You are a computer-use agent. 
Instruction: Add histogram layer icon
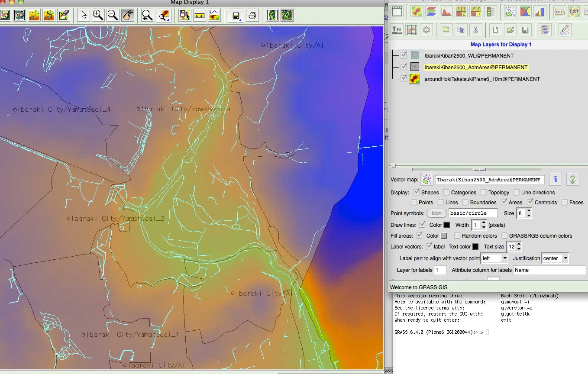[446, 11]
